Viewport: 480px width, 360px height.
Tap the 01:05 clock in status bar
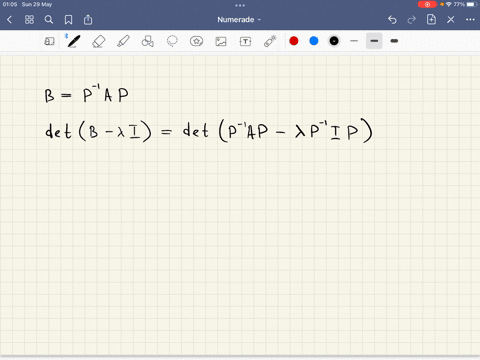pos(10,4)
